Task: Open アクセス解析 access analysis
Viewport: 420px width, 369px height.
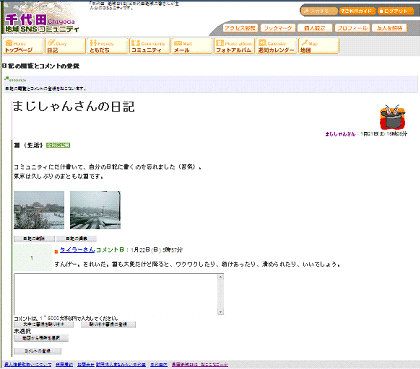Action: point(240,28)
